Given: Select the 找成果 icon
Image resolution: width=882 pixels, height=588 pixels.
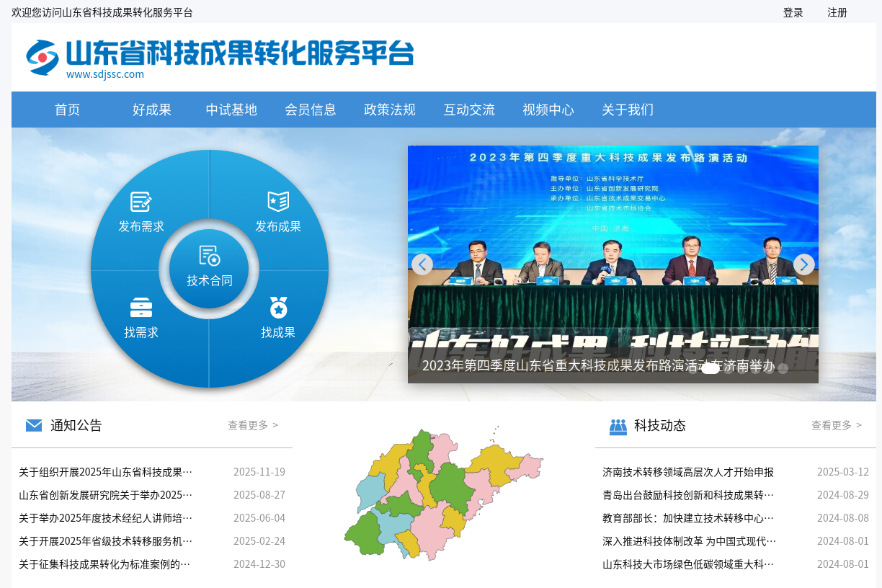Looking at the screenshot, I should (277, 307).
